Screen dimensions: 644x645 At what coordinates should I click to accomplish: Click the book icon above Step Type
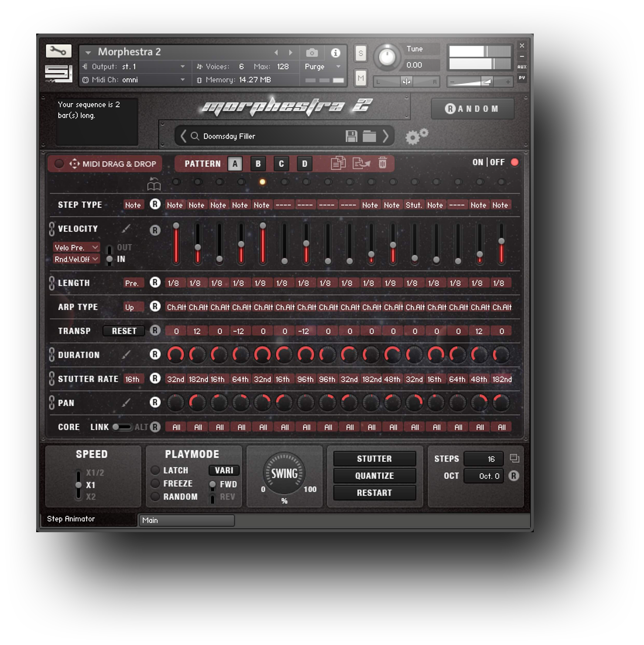click(154, 185)
